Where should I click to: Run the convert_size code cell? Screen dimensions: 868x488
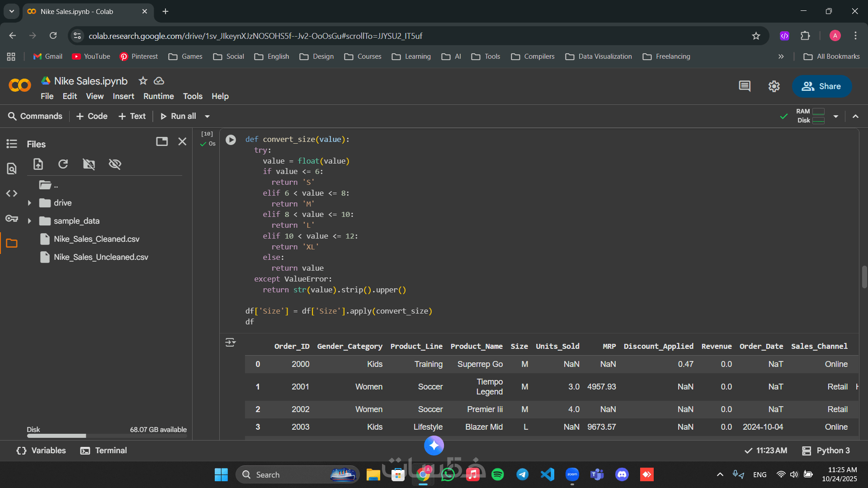click(x=231, y=140)
